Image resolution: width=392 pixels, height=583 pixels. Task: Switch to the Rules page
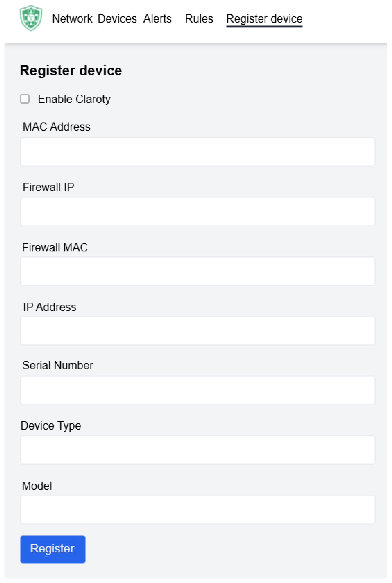coord(199,19)
